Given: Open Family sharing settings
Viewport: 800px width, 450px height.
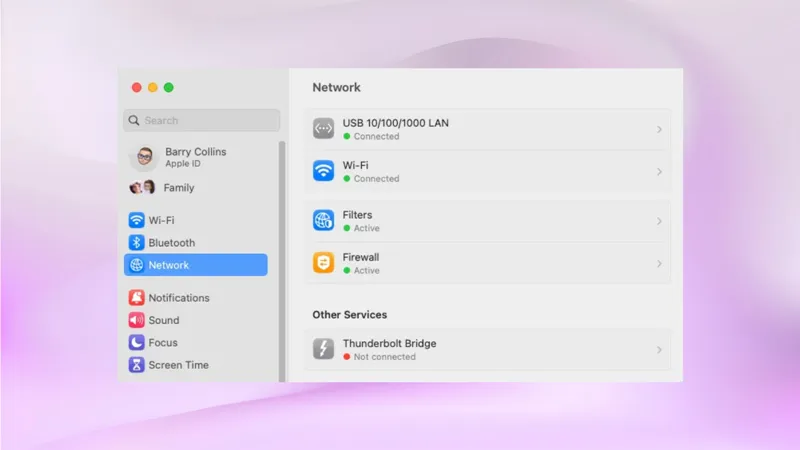Looking at the screenshot, I should tap(195, 187).
